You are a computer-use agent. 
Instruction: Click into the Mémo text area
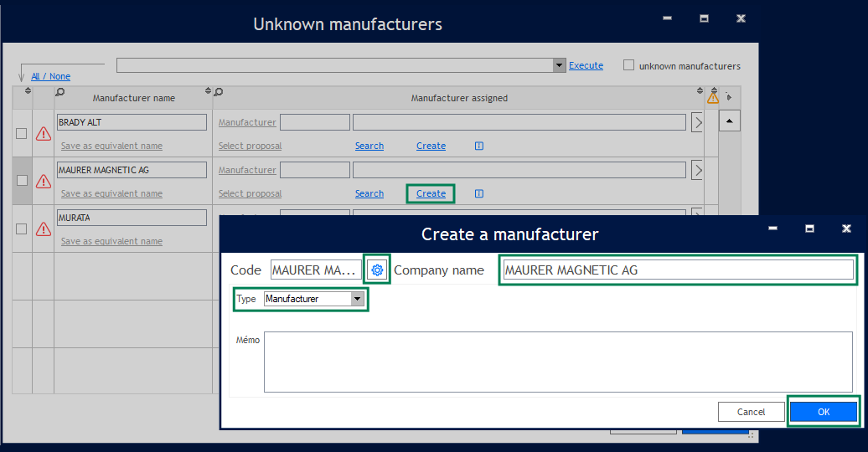point(558,362)
